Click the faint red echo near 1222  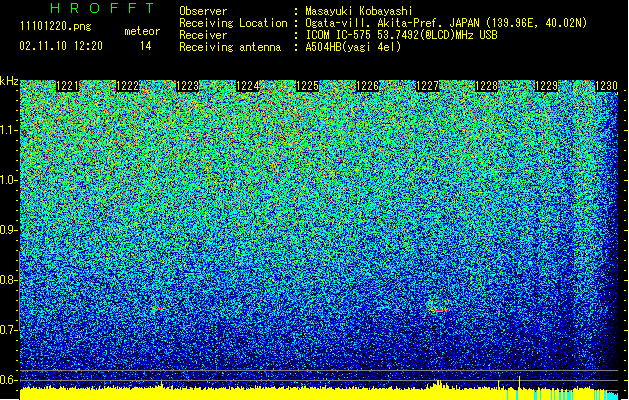point(158,309)
